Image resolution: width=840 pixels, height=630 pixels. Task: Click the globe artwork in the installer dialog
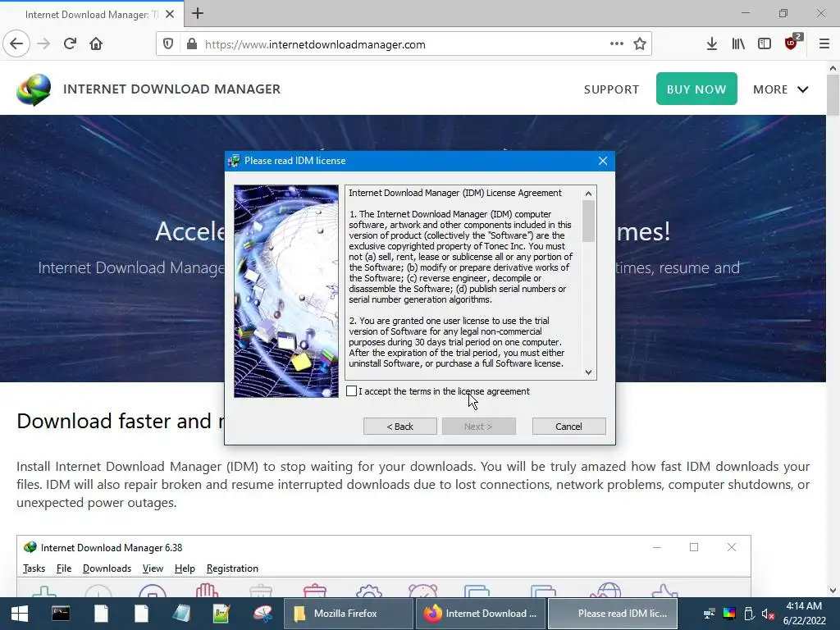click(x=286, y=291)
